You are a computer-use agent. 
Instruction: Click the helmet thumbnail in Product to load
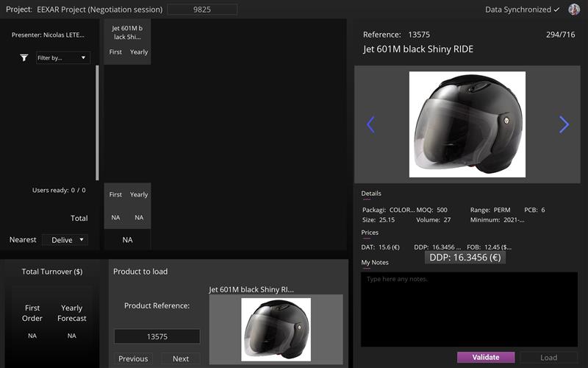pos(276,329)
